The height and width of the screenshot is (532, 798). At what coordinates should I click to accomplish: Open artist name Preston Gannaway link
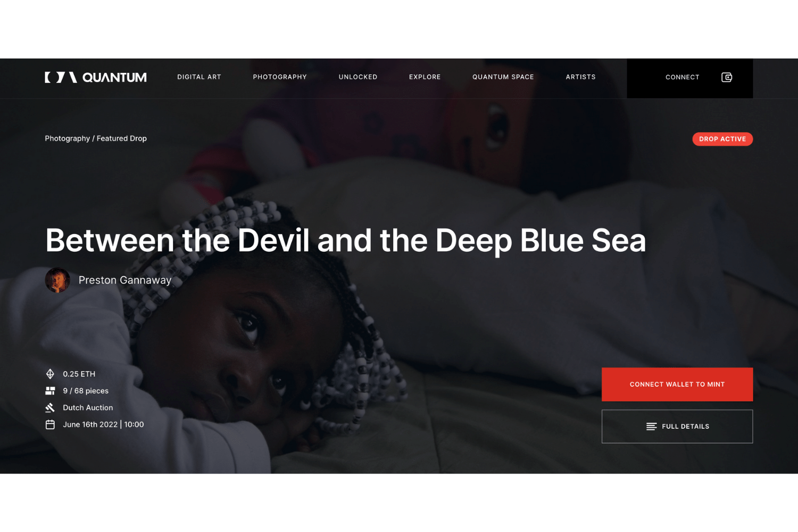tap(125, 280)
